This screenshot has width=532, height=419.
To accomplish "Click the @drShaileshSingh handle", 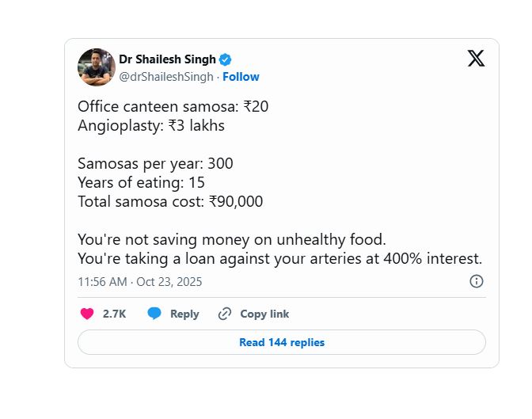I will pyautogui.click(x=166, y=77).
